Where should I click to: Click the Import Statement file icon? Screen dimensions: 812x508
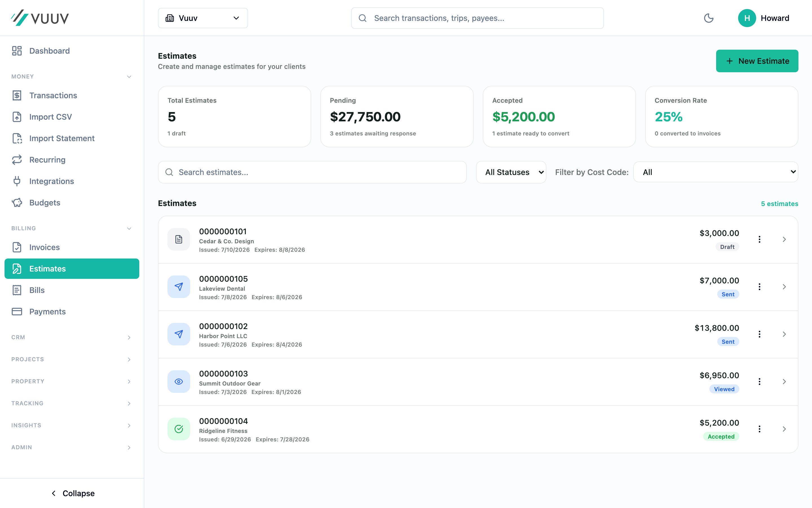17,138
